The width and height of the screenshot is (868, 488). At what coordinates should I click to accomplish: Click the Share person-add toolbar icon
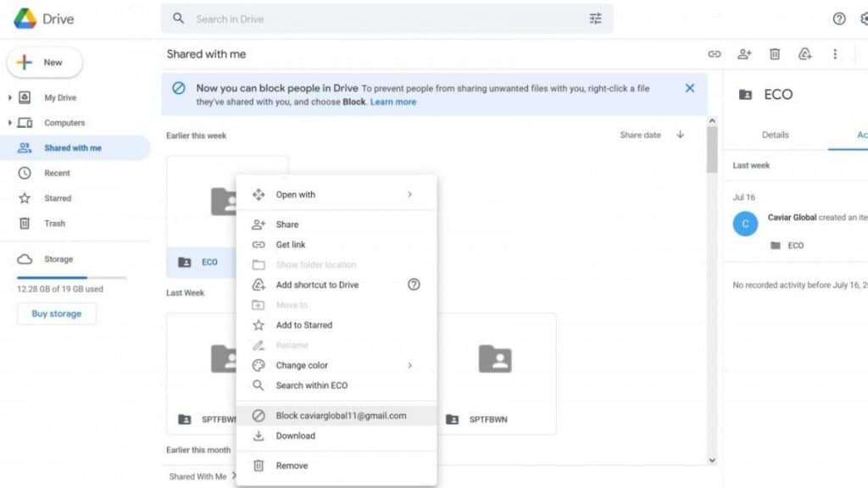[x=744, y=53]
